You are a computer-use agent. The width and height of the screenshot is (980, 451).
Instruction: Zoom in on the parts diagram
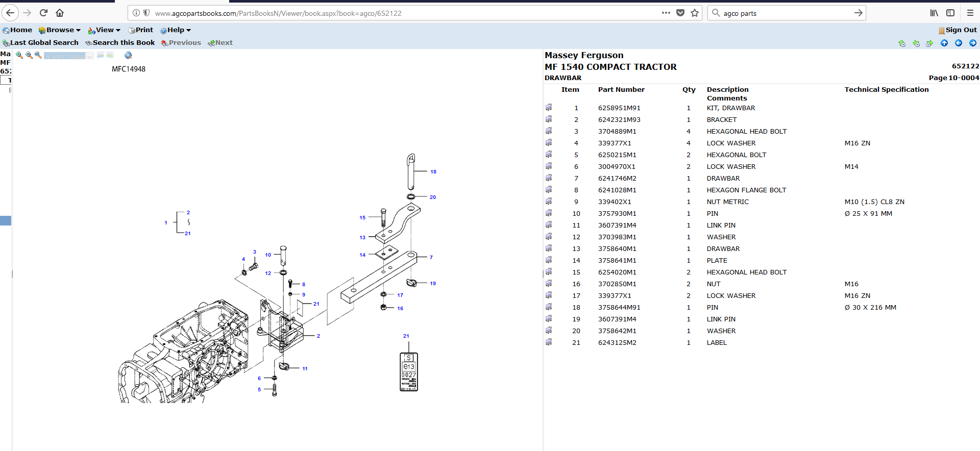19,55
